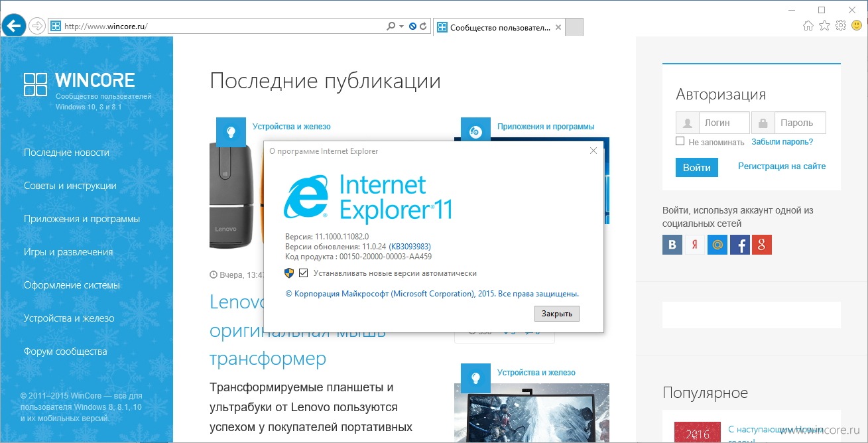Open the monitor article thumbnail
868x443 pixels.
pos(532,414)
